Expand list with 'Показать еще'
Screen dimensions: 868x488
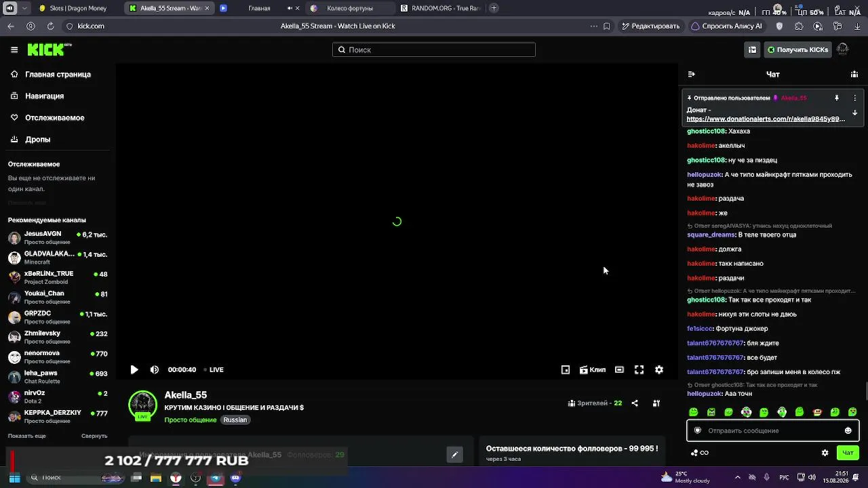tap(27, 436)
